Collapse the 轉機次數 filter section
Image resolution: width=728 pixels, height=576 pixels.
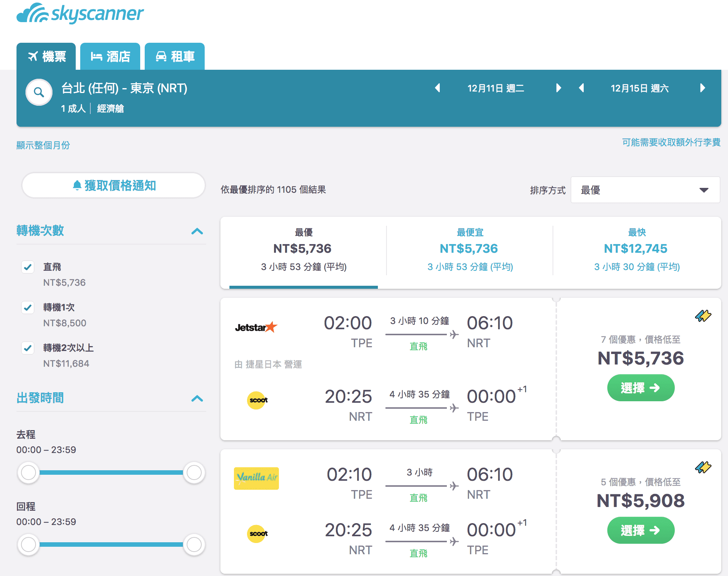(x=197, y=231)
